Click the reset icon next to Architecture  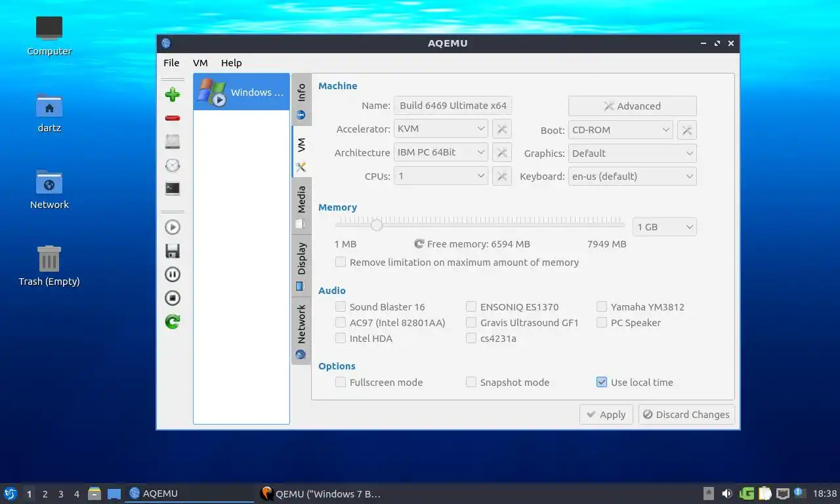(501, 153)
